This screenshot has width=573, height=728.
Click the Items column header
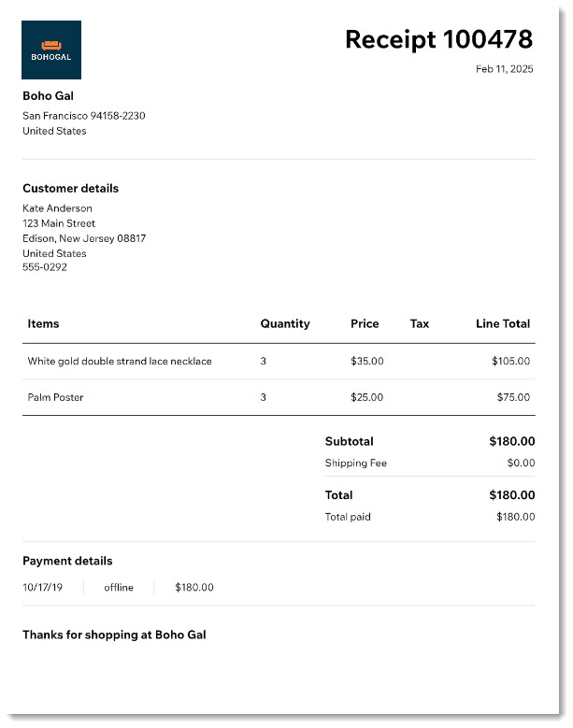point(43,323)
